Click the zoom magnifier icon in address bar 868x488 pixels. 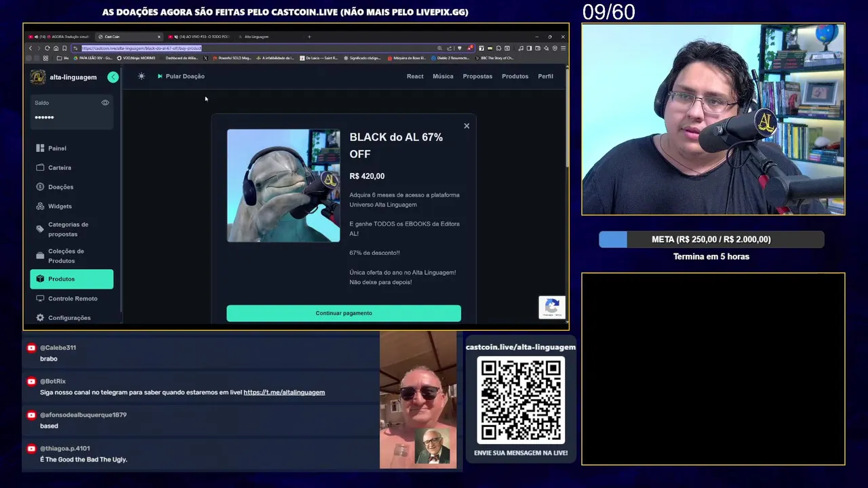click(x=439, y=48)
